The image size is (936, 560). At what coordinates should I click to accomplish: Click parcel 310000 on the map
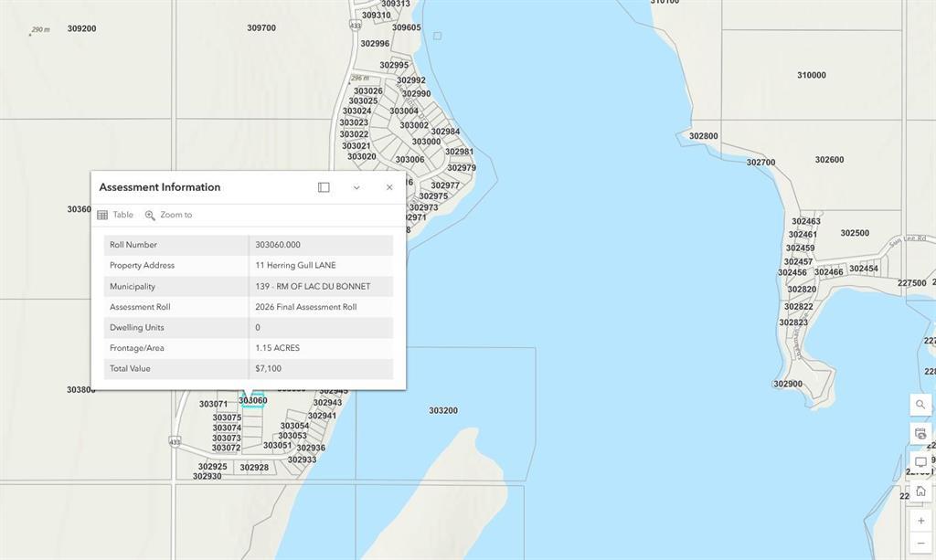pos(811,76)
